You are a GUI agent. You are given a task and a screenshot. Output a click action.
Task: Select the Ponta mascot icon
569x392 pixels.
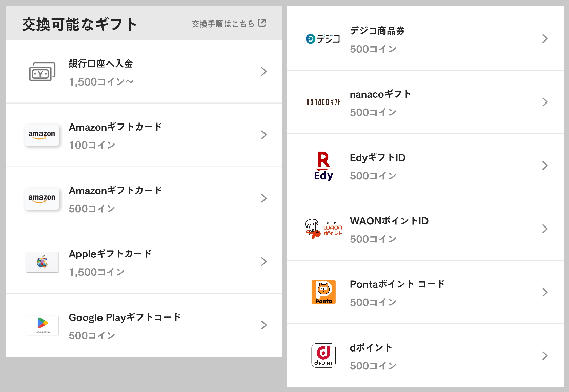(x=323, y=292)
